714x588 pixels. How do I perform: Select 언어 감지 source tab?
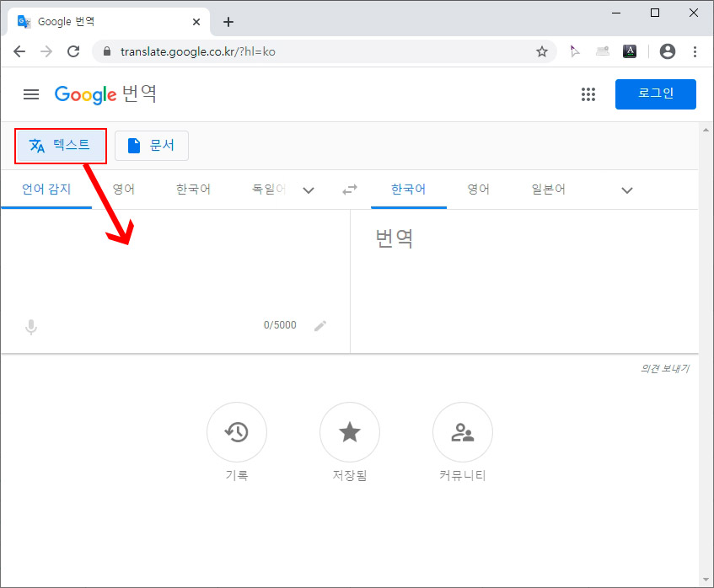pos(46,190)
